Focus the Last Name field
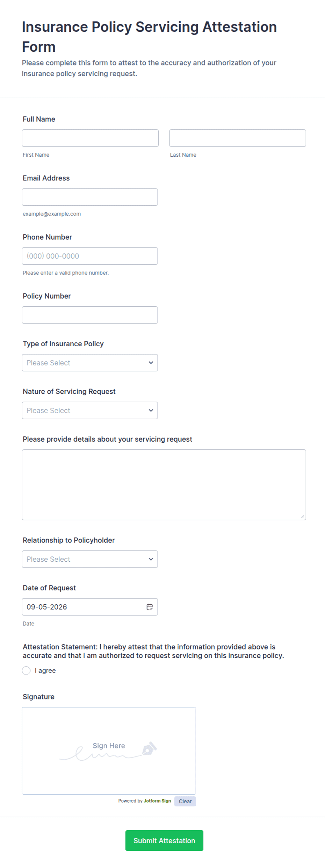Image resolution: width=325 pixels, height=868 pixels. [238, 138]
